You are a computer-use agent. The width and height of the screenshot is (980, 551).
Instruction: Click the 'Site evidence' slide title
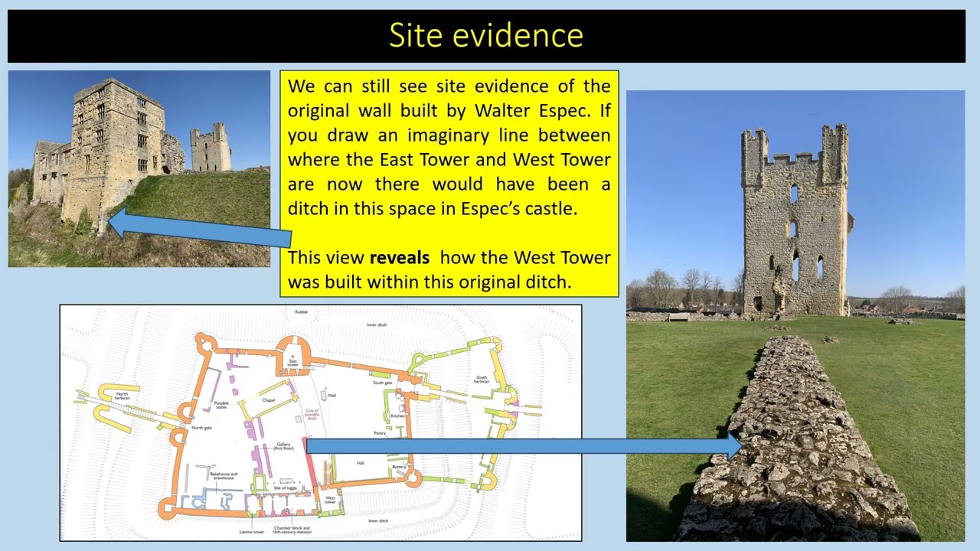(x=486, y=36)
